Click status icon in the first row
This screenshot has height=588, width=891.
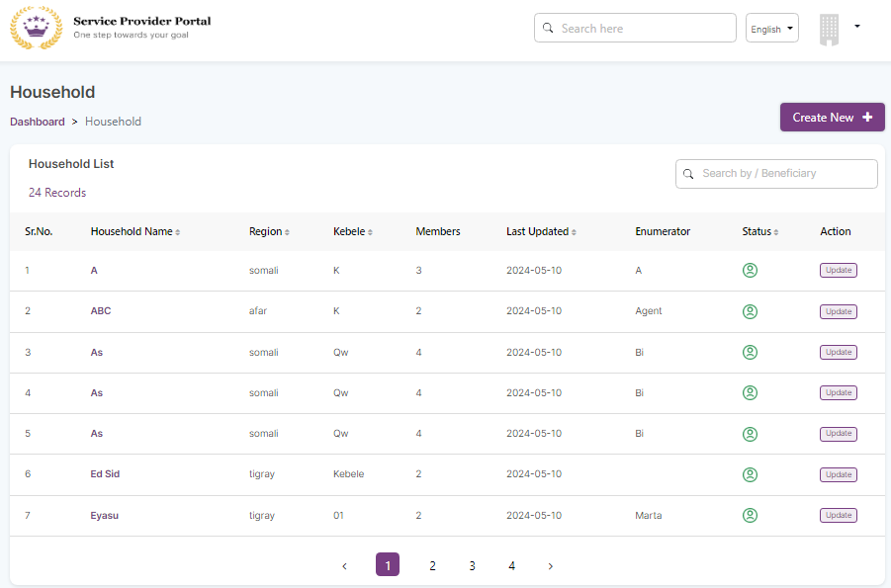click(x=750, y=271)
